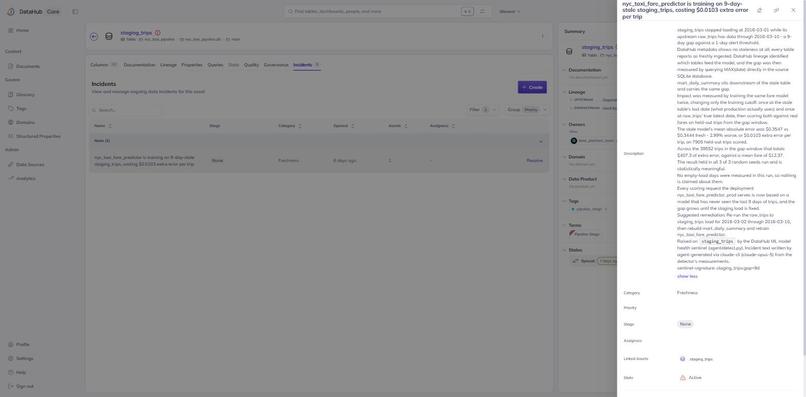This screenshot has width=806, height=397.
Task: Open the three-dot entity menu
Action: pyautogui.click(x=542, y=37)
